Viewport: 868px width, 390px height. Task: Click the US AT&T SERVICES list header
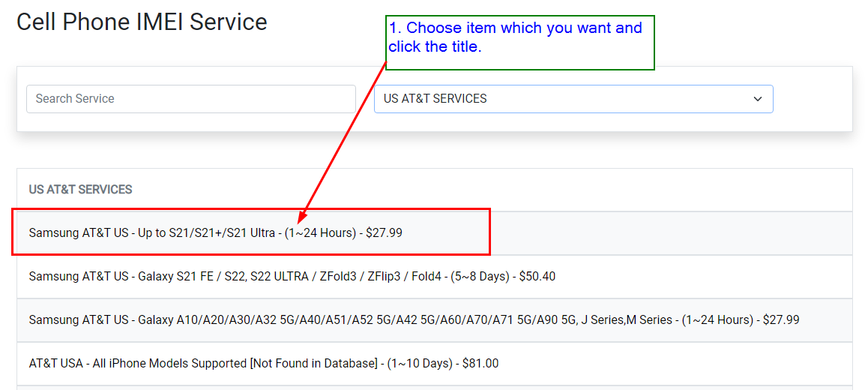click(81, 190)
